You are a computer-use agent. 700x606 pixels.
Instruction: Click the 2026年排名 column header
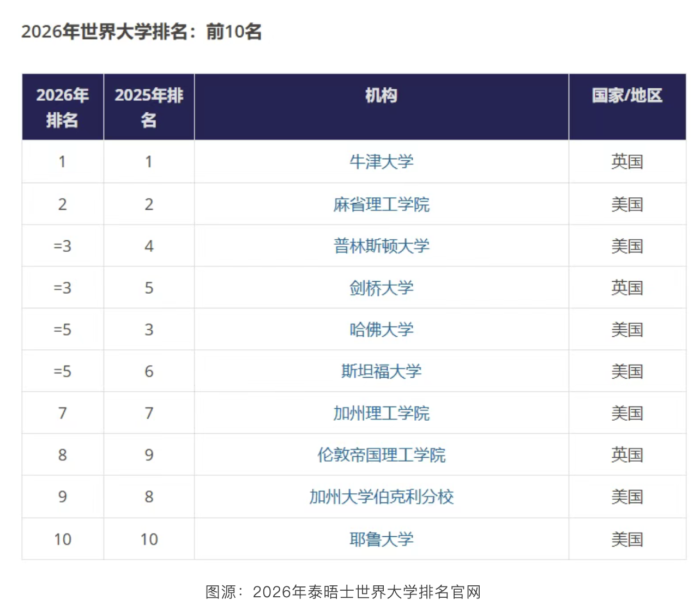coord(63,107)
